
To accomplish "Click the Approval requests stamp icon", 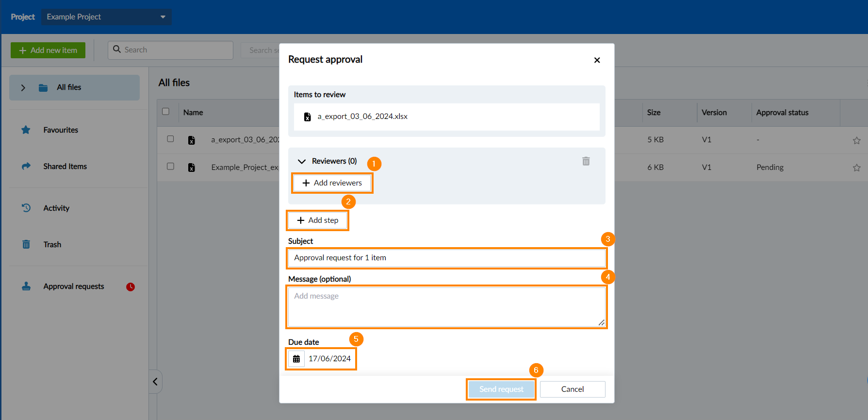I will coord(26,286).
